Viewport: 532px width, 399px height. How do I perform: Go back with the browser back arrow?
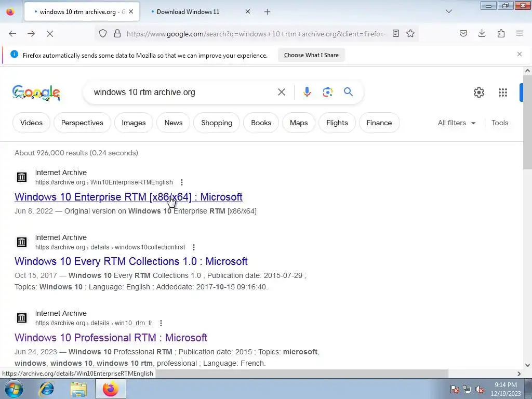12,34
